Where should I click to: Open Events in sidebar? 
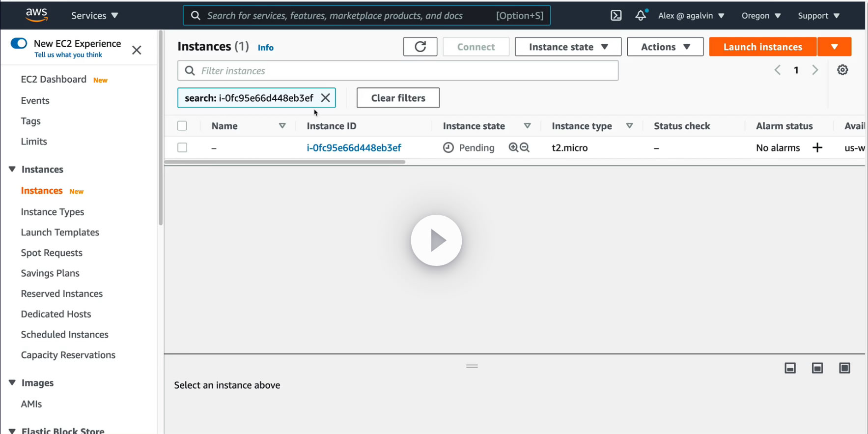coord(35,100)
